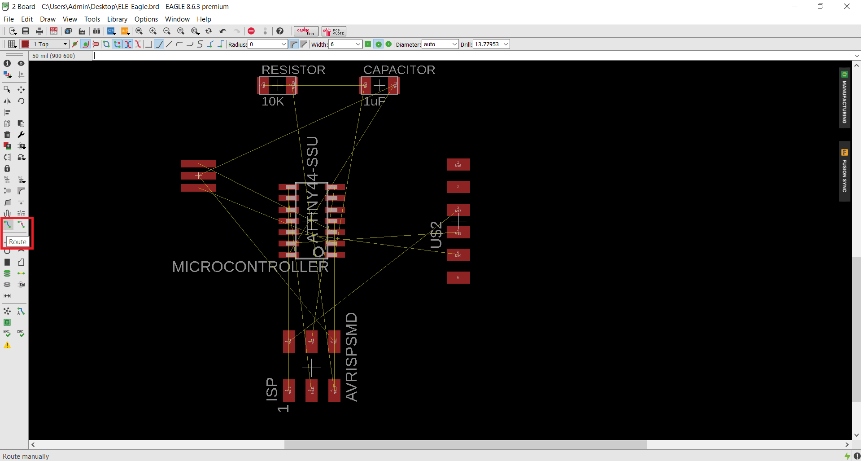Click the Show (eye) tool icon
868x461 pixels.
click(x=21, y=63)
